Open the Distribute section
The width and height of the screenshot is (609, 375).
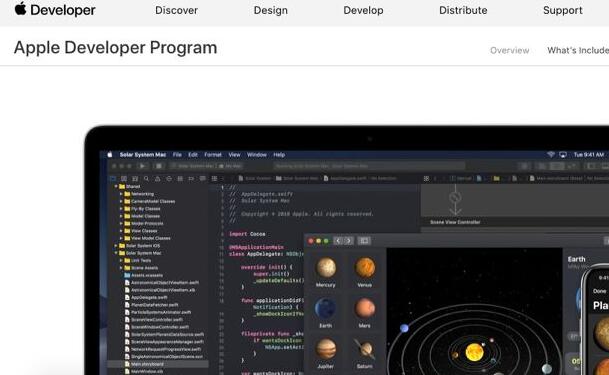[x=463, y=10]
